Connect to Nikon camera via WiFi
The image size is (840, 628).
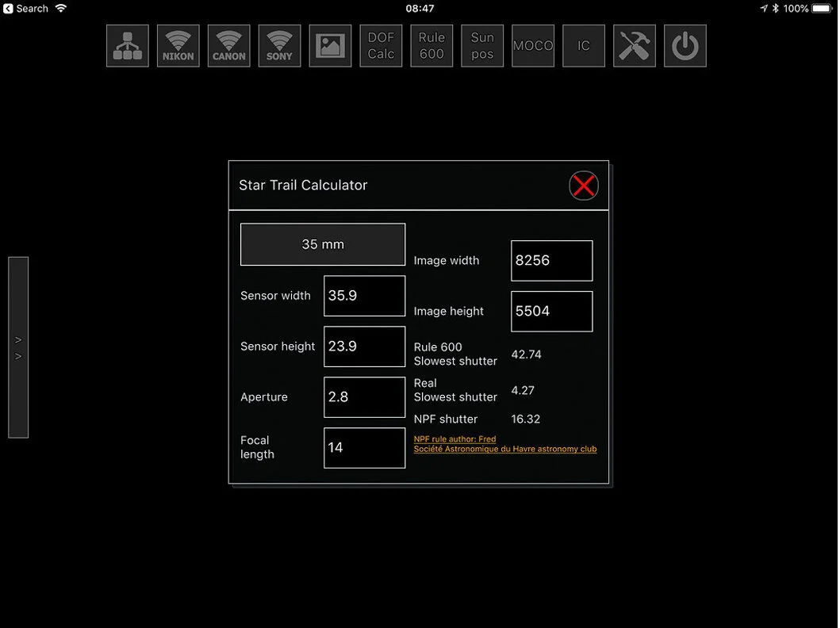pyautogui.click(x=178, y=45)
